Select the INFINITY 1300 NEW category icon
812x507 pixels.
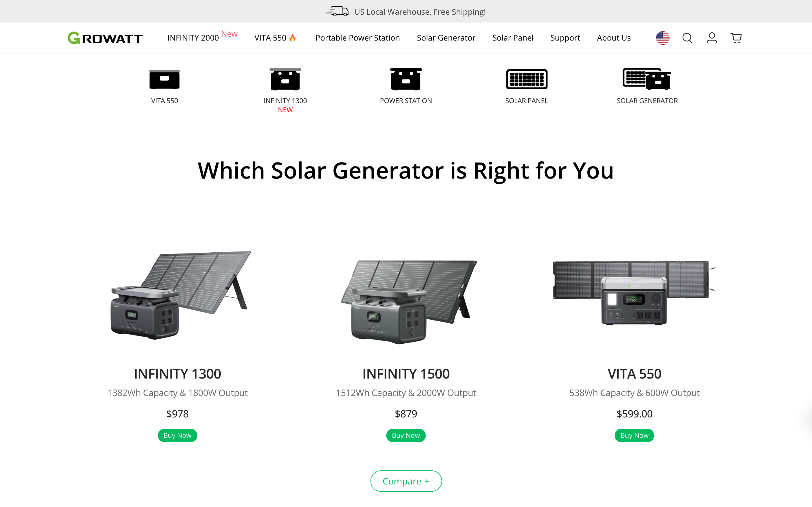pos(285,79)
